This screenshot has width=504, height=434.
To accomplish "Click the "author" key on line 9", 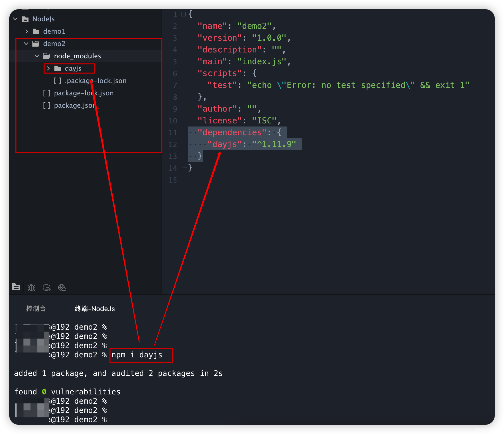I will [217, 109].
